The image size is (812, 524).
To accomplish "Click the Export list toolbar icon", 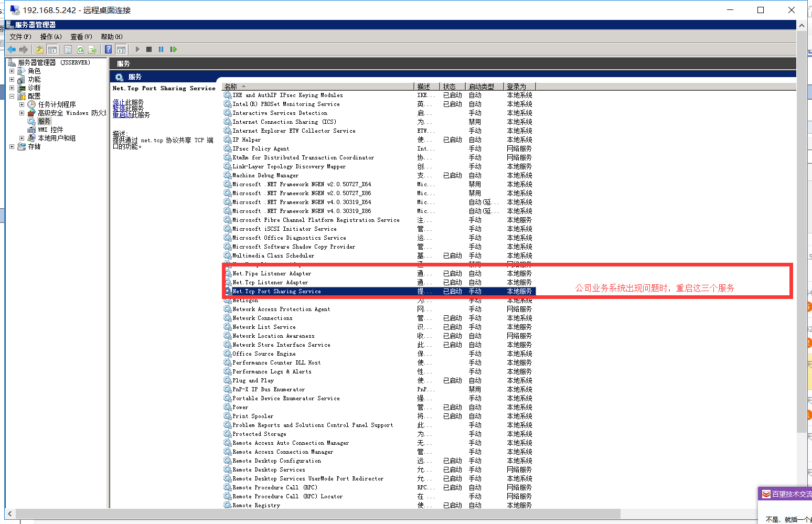I will (x=92, y=49).
